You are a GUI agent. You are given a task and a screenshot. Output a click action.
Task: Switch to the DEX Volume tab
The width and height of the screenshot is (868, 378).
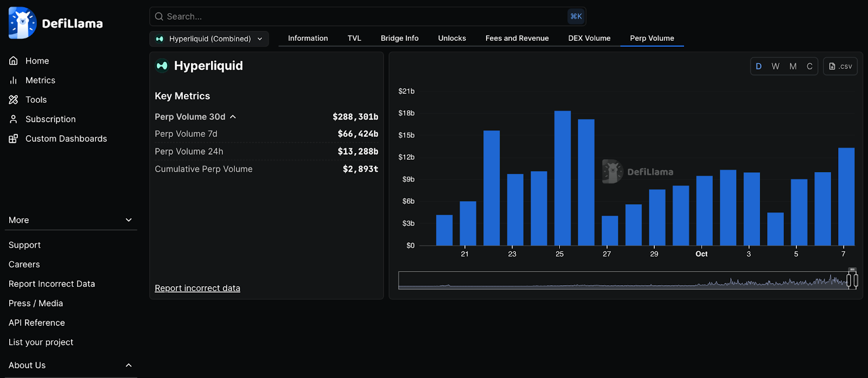(589, 38)
